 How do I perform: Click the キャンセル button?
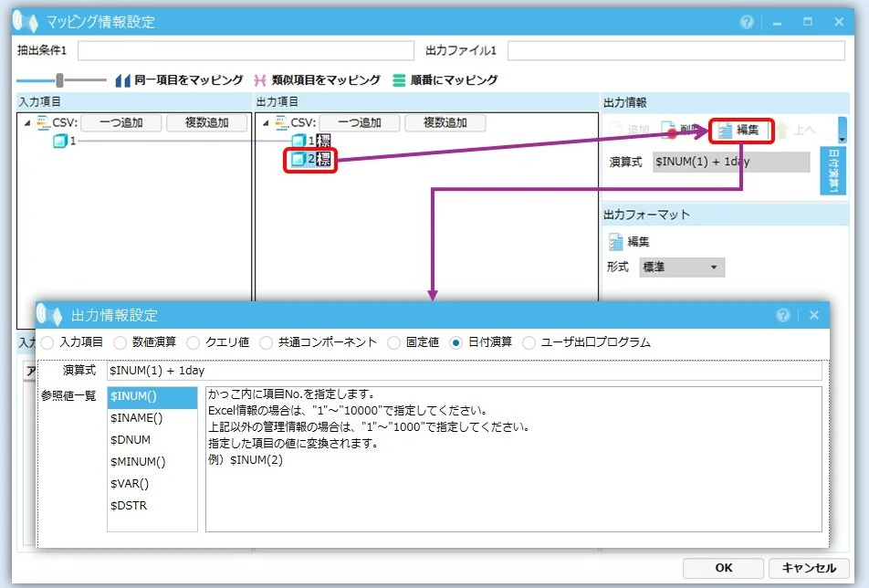pos(809,568)
